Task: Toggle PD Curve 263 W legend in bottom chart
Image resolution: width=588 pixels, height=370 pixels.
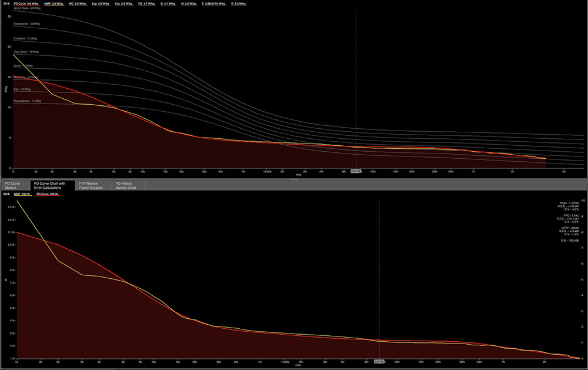Action: click(49, 194)
